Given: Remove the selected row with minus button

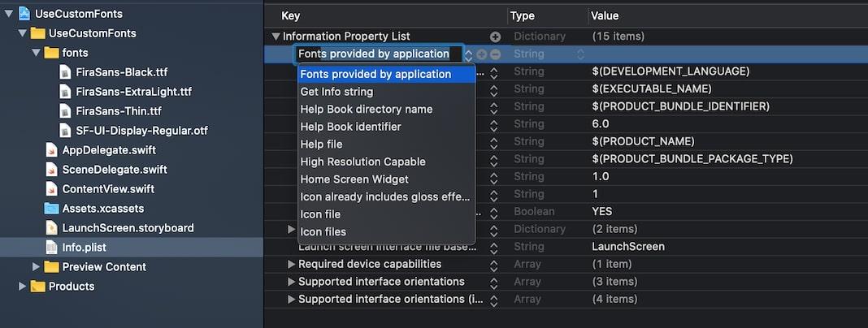Looking at the screenshot, I should 495,54.
